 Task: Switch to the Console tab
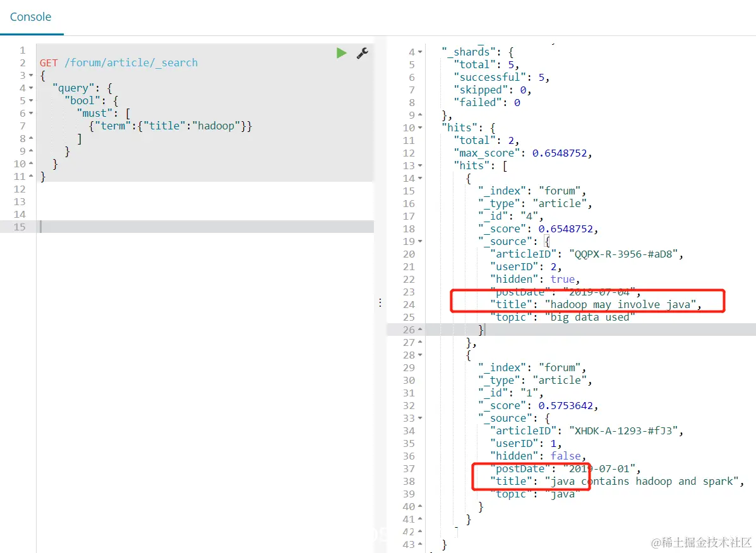coord(30,17)
